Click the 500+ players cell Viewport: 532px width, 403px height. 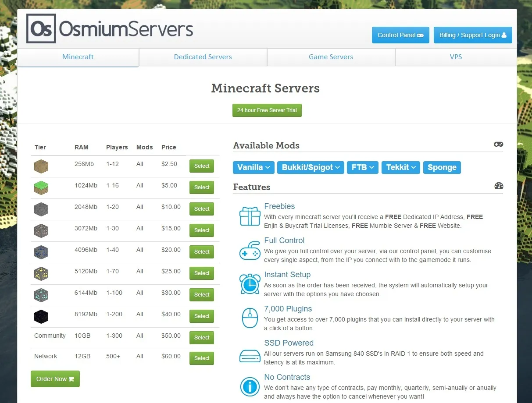pyautogui.click(x=113, y=356)
